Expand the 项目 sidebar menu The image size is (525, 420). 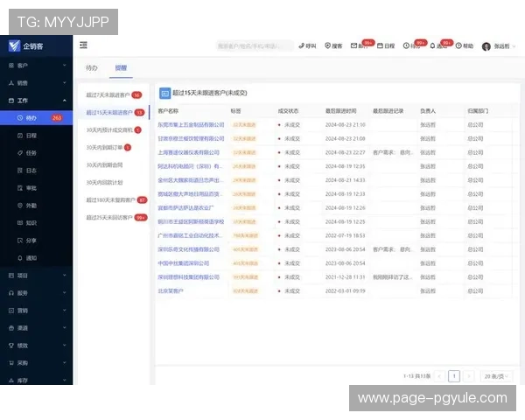coord(37,276)
